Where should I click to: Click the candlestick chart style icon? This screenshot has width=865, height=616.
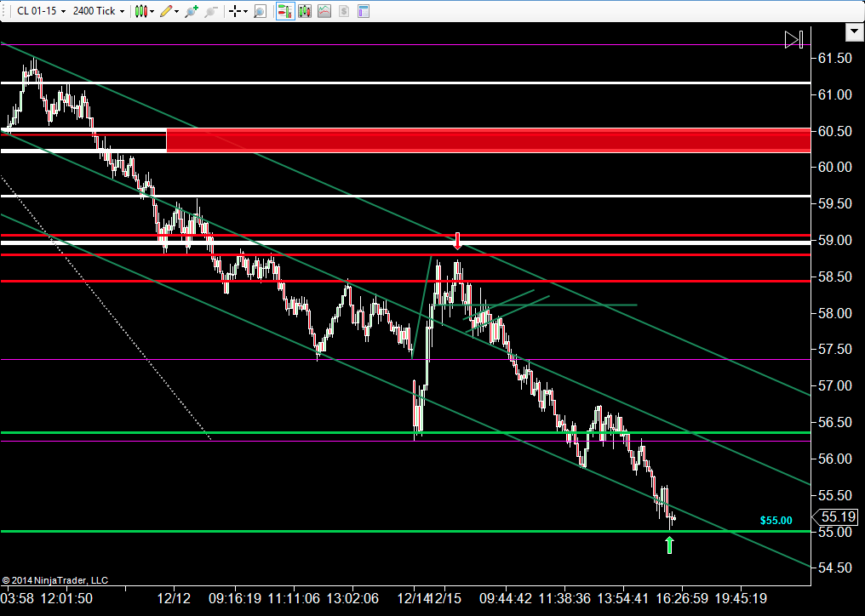tap(141, 11)
